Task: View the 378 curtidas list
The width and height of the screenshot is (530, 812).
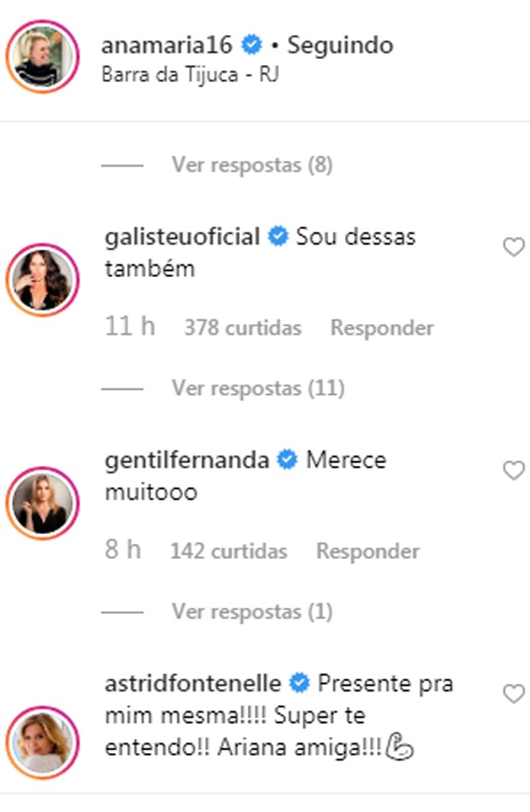Action: coord(243,328)
